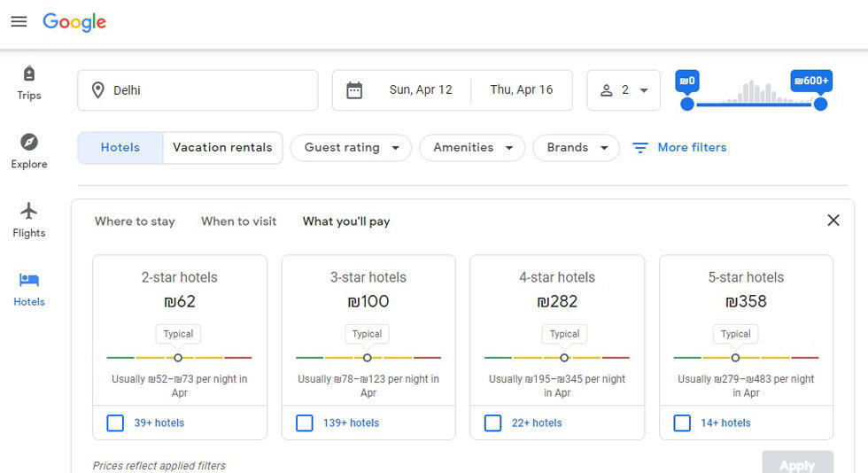Click the maximum price slider handle
Screen dimensions: 868x473
point(820,105)
